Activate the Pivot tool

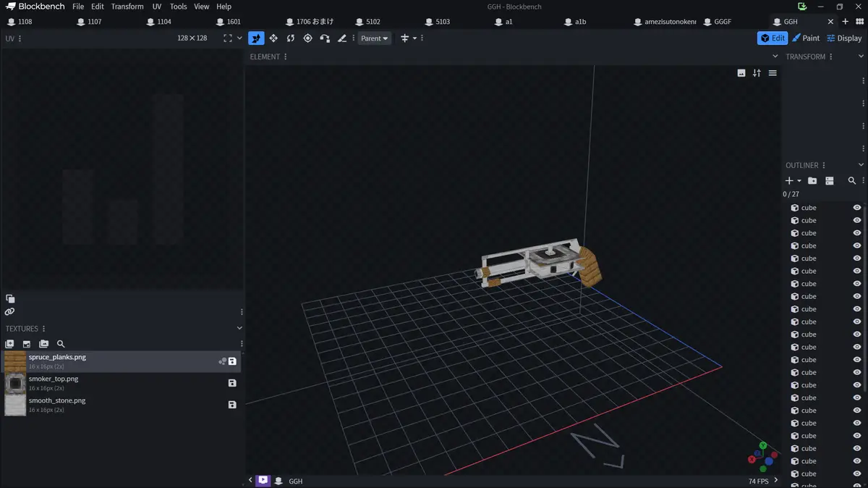click(x=307, y=38)
